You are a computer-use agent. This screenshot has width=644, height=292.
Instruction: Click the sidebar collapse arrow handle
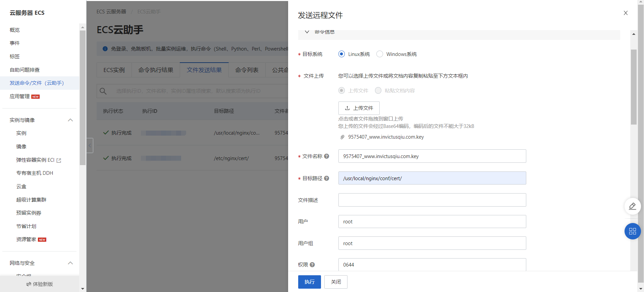tap(90, 146)
